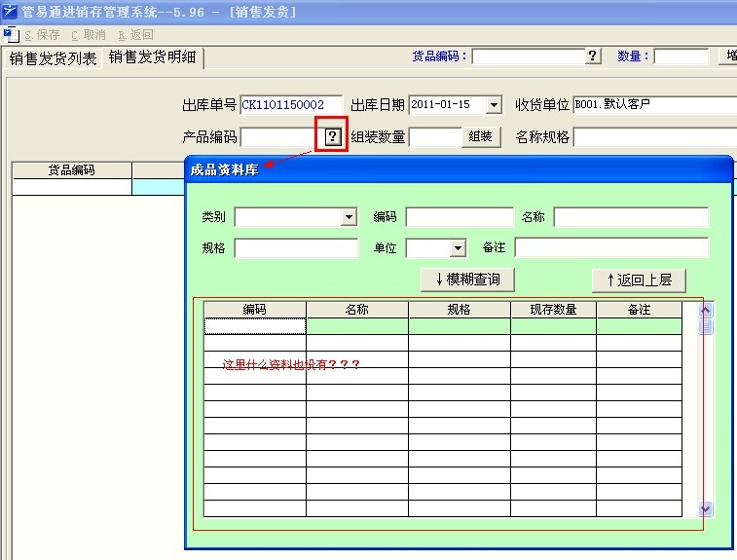Click S.保存 save menu item
737x560 pixels.
(42, 35)
